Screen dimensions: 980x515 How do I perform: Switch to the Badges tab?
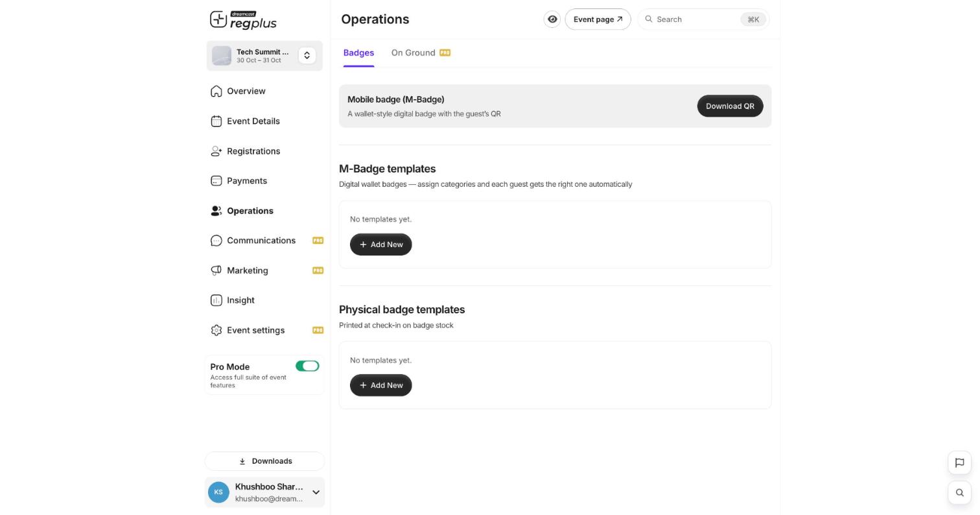[358, 53]
